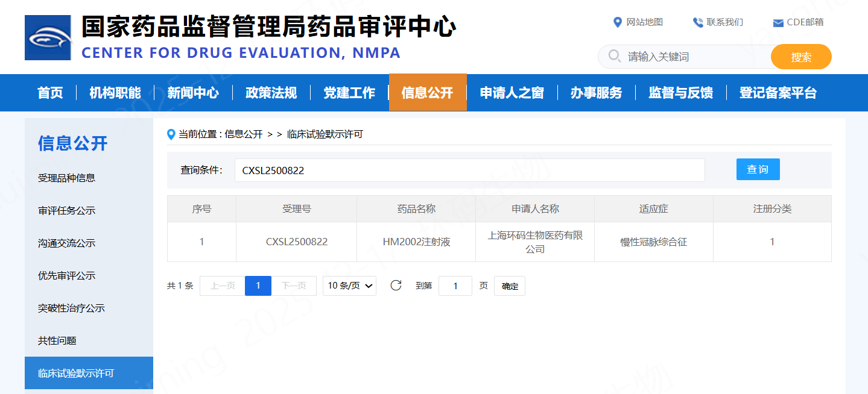This screenshot has height=394, width=868.
Task: Click the 下一页 pagination control
Action: point(295,286)
